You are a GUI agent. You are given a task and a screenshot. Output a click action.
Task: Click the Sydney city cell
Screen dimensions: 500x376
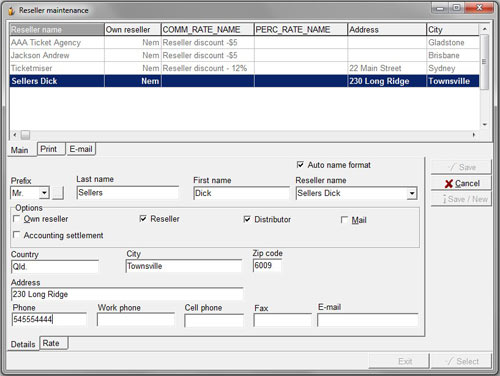click(453, 68)
